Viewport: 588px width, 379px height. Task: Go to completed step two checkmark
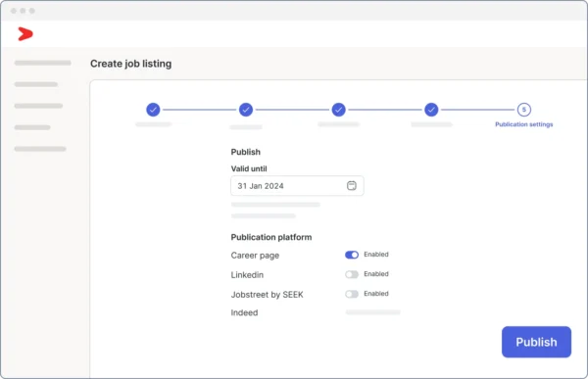(246, 110)
